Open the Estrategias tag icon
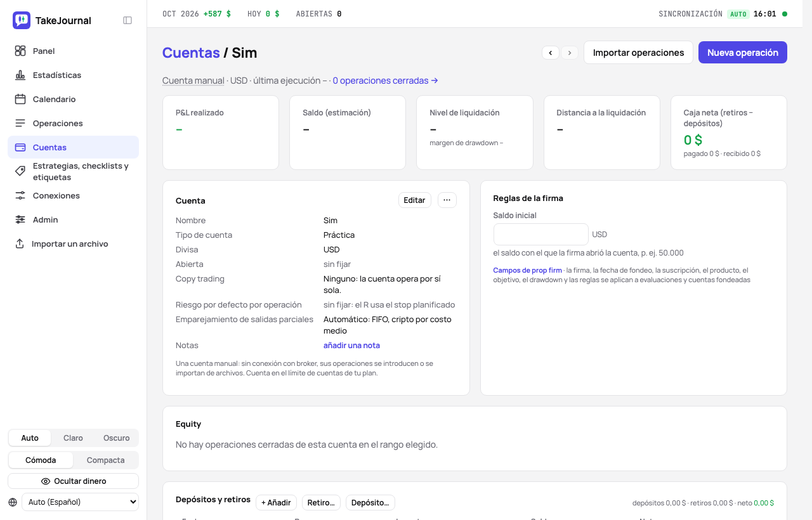The width and height of the screenshot is (812, 520). (x=20, y=171)
